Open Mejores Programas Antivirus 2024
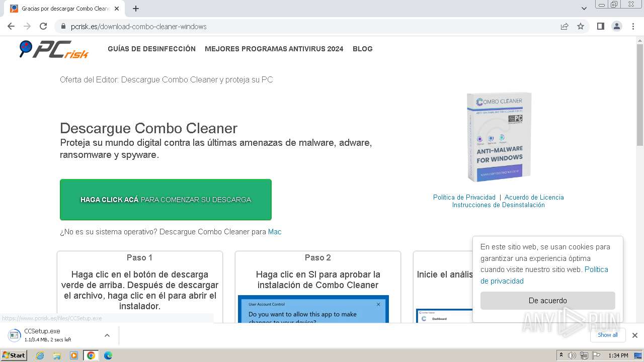Image resolution: width=644 pixels, height=362 pixels. coord(274,49)
